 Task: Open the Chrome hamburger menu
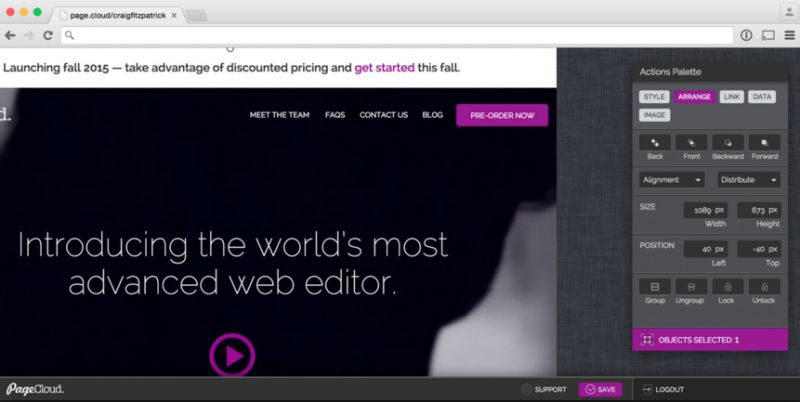tap(789, 35)
